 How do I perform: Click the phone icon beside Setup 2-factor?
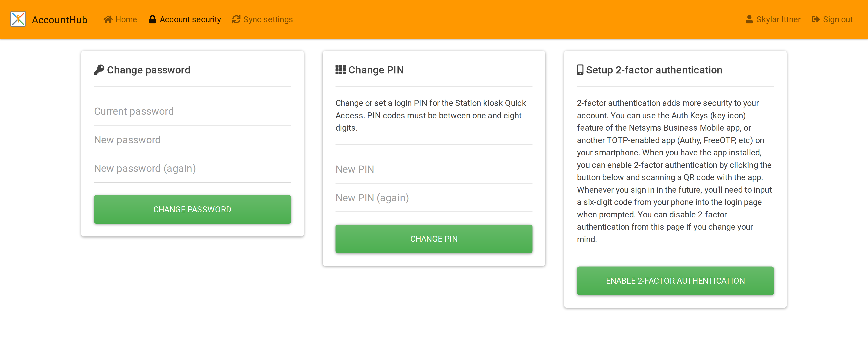(x=580, y=70)
